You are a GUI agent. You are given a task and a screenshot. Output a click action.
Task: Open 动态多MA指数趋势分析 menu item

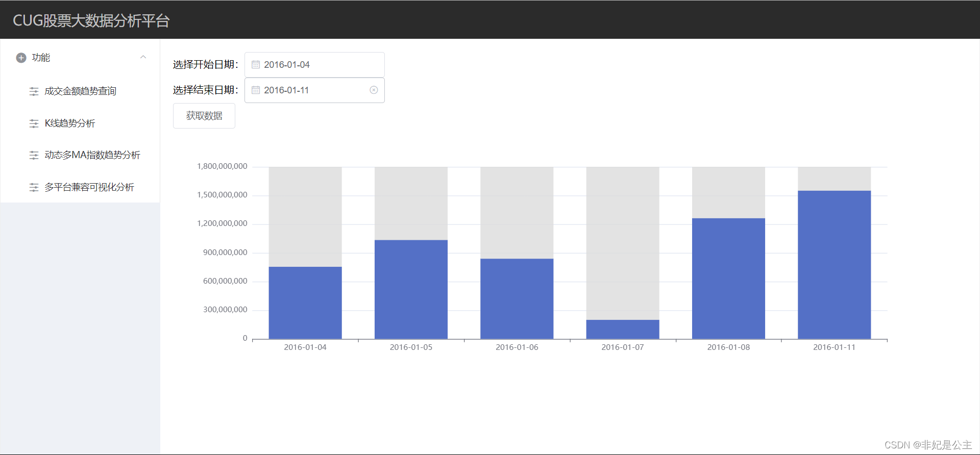coord(80,155)
